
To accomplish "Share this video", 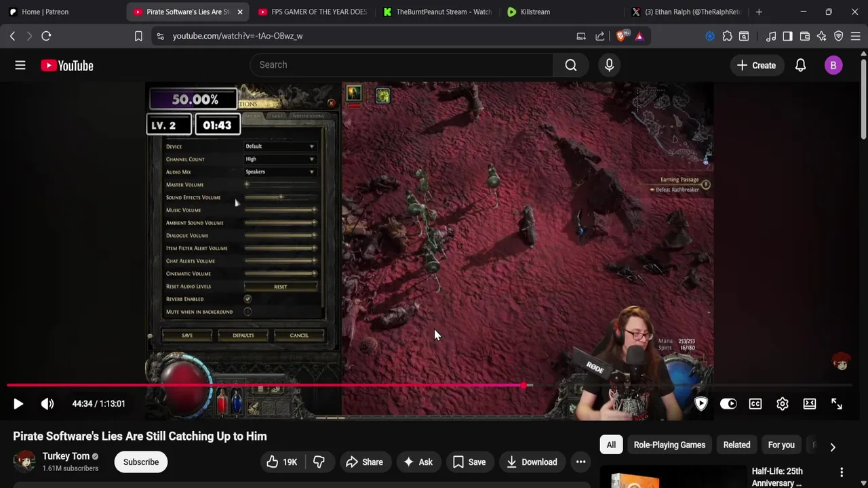I will tap(364, 462).
